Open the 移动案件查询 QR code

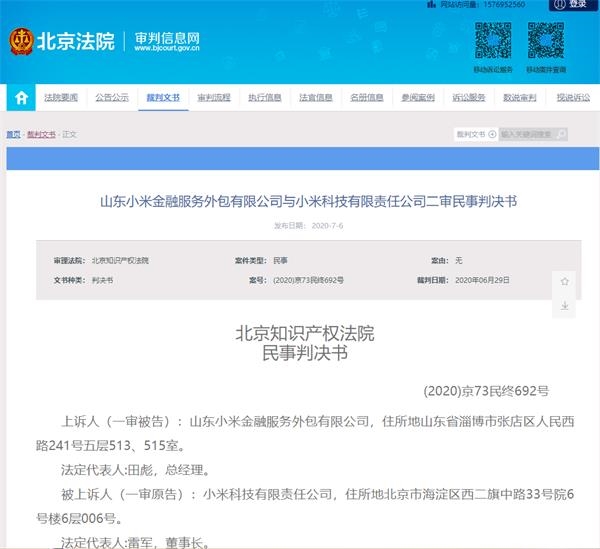[546, 40]
